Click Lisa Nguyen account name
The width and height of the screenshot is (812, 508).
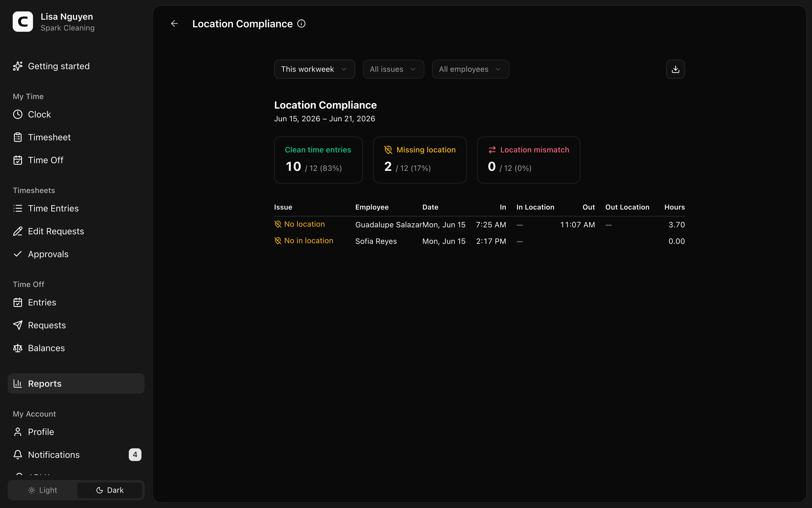point(67,17)
